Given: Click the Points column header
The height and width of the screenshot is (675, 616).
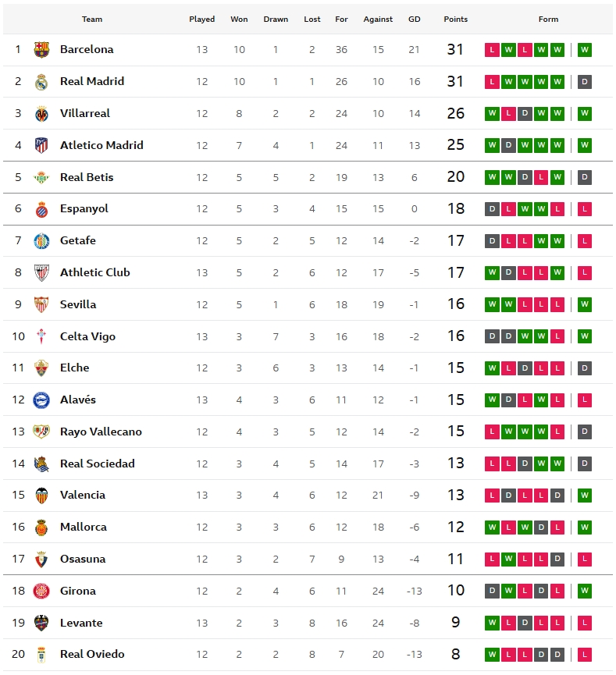Looking at the screenshot, I should [455, 19].
